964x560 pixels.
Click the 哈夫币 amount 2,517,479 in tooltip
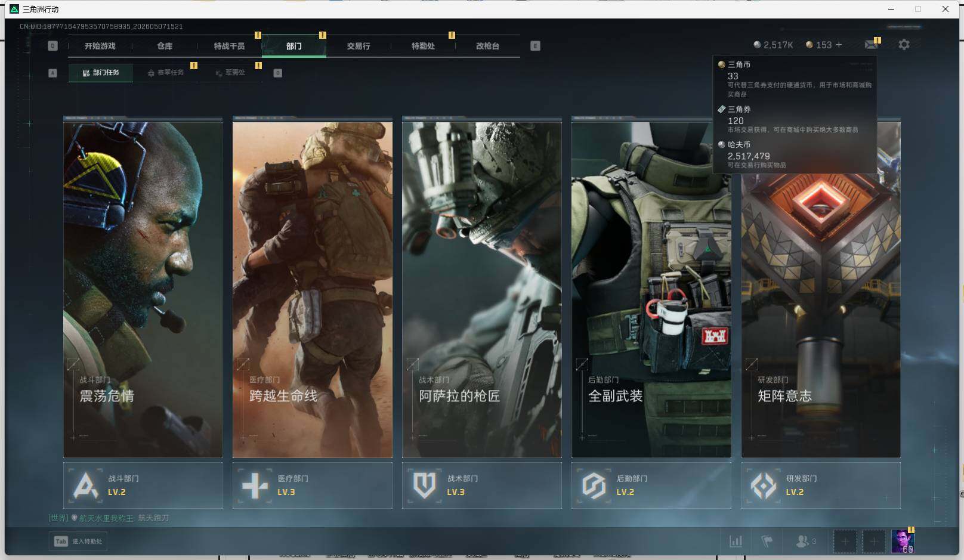749,156
